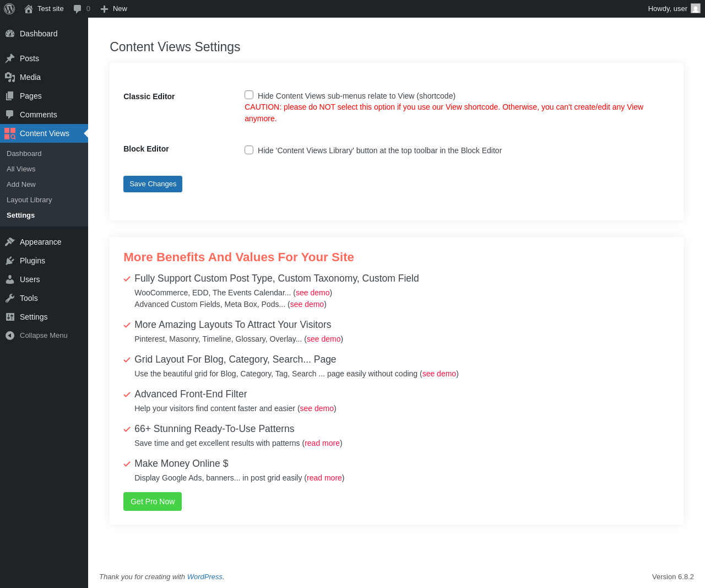
Task: Open see demo link for Pinterest, Masonry layouts
Action: click(324, 339)
